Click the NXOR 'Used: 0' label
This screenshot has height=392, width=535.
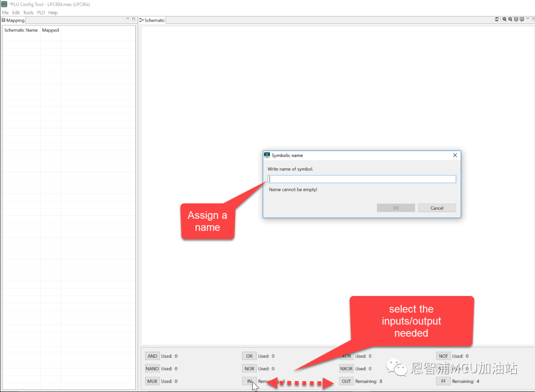coord(364,368)
